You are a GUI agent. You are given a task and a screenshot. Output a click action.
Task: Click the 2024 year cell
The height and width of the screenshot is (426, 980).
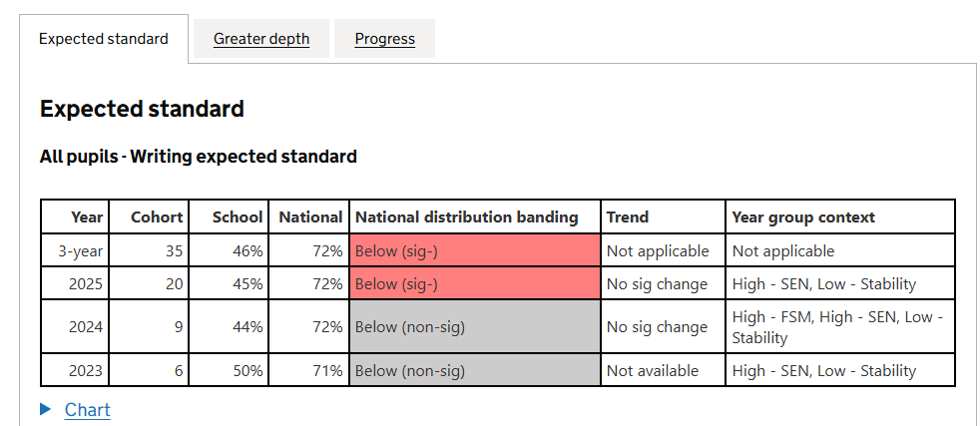point(86,326)
